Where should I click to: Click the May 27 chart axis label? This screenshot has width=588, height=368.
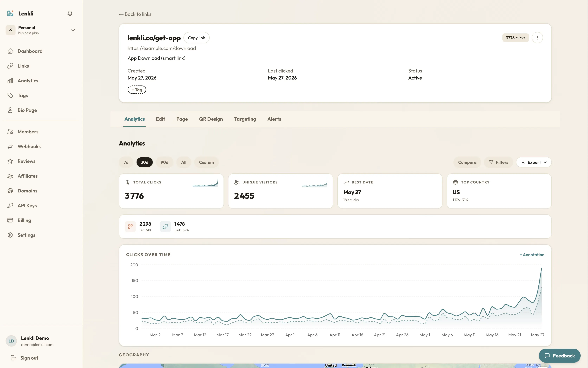coord(537,335)
